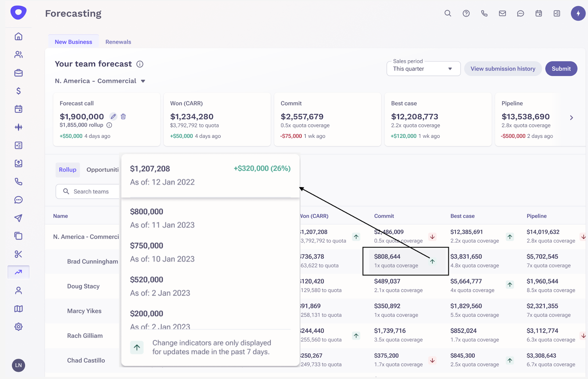The height and width of the screenshot is (379, 588).
Task: Open the map icon in the sidebar
Action: (x=18, y=308)
